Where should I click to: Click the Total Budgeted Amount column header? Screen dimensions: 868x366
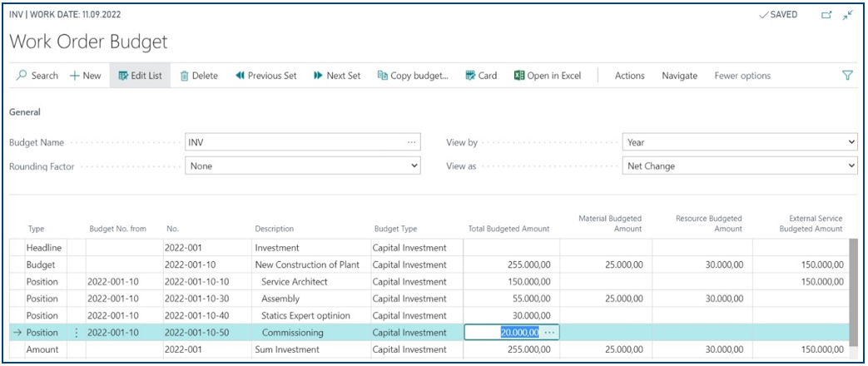tap(508, 229)
